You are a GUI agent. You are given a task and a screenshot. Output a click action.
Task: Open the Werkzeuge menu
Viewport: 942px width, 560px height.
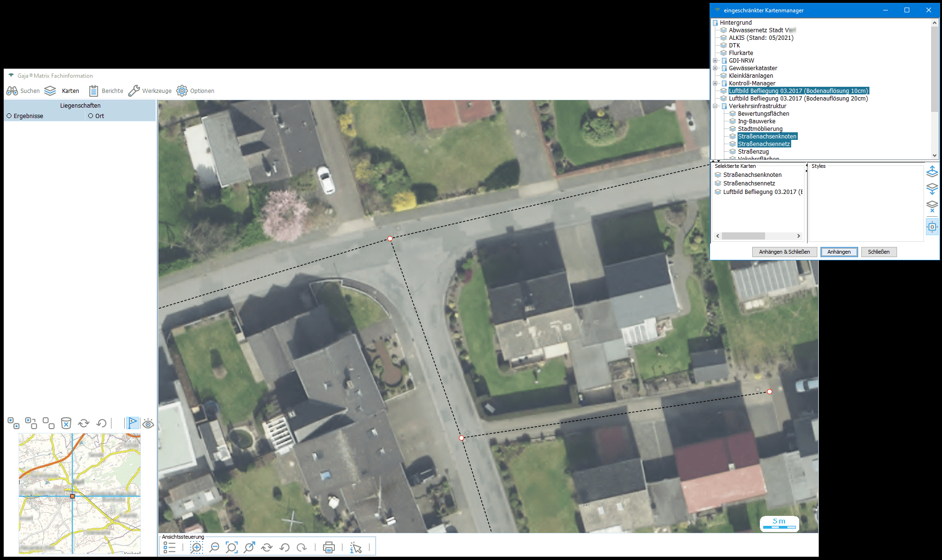pos(150,91)
